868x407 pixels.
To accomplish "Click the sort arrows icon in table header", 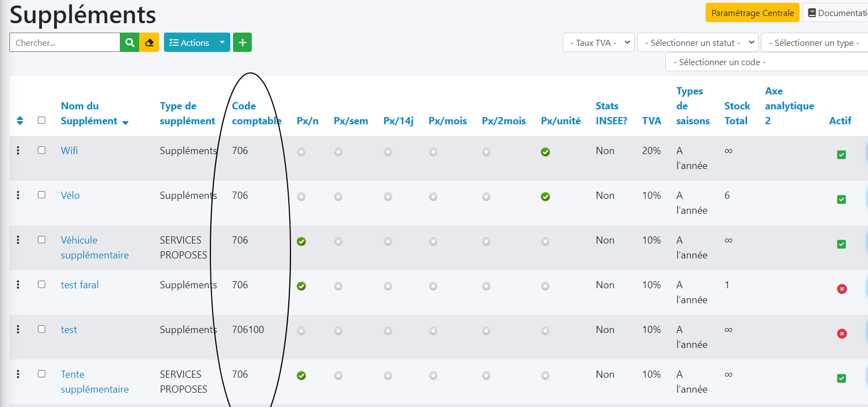I will pos(20,120).
